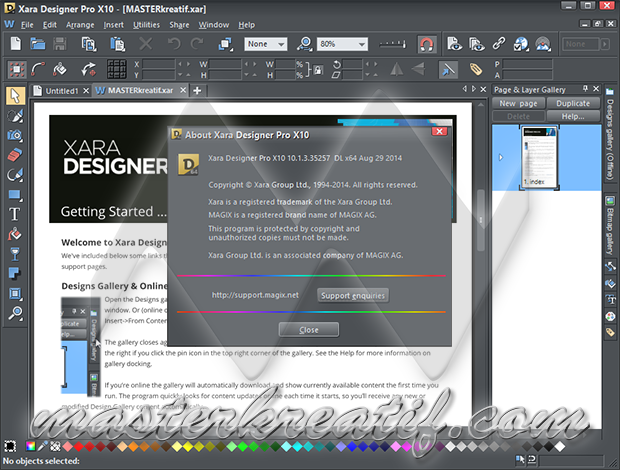Click the no color swatch

pos(55,447)
